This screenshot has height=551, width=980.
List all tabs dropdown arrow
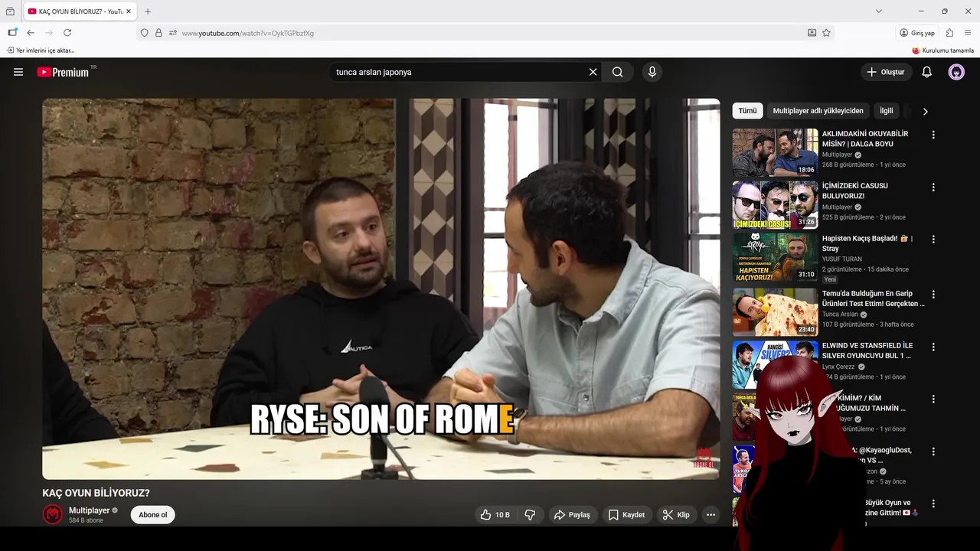click(x=879, y=11)
